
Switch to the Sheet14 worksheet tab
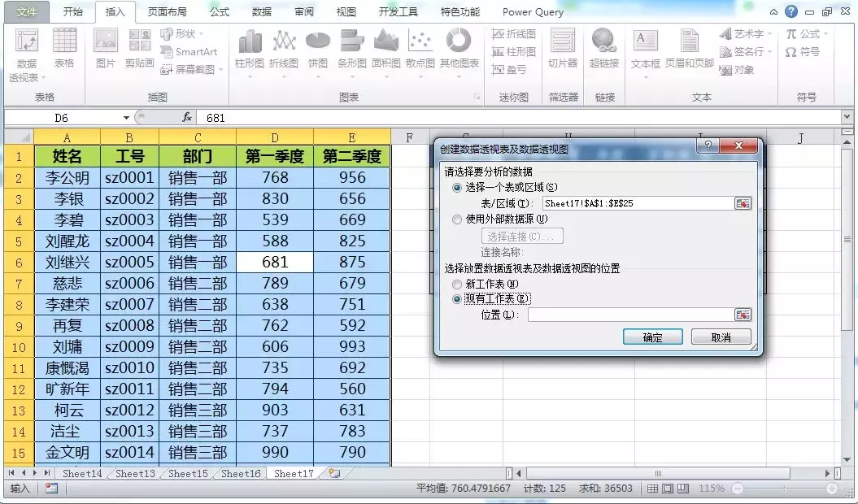81,473
